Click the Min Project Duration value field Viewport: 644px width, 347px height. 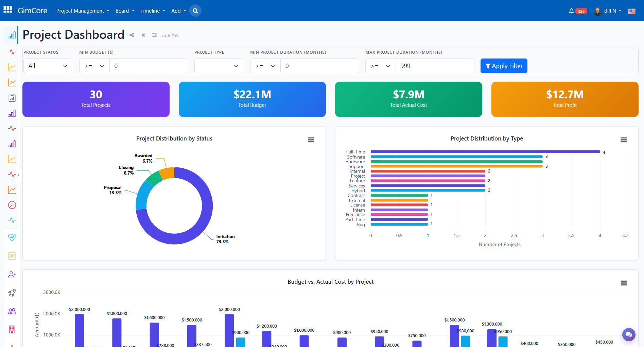pos(320,66)
